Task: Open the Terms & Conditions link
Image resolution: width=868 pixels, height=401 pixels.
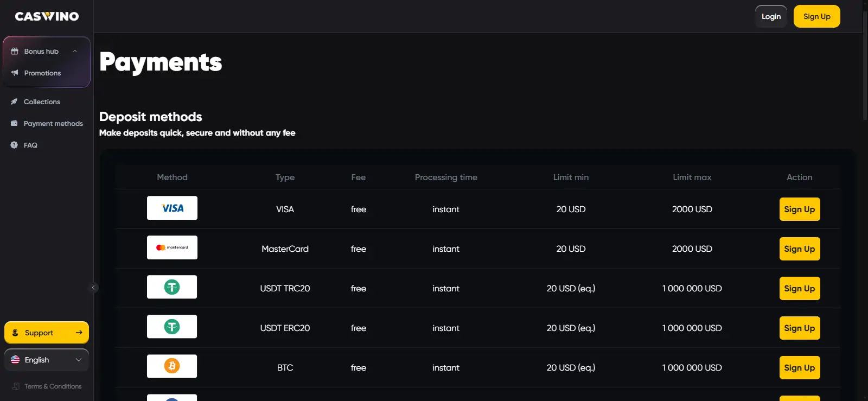Action: click(53, 386)
